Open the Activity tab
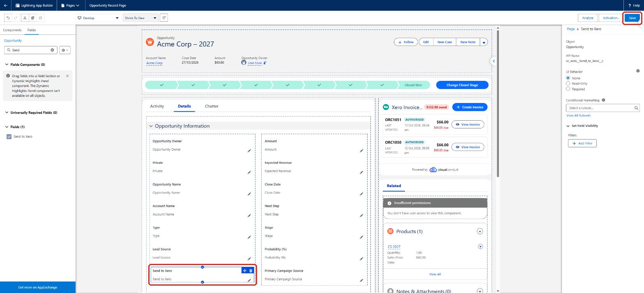 [x=157, y=106]
